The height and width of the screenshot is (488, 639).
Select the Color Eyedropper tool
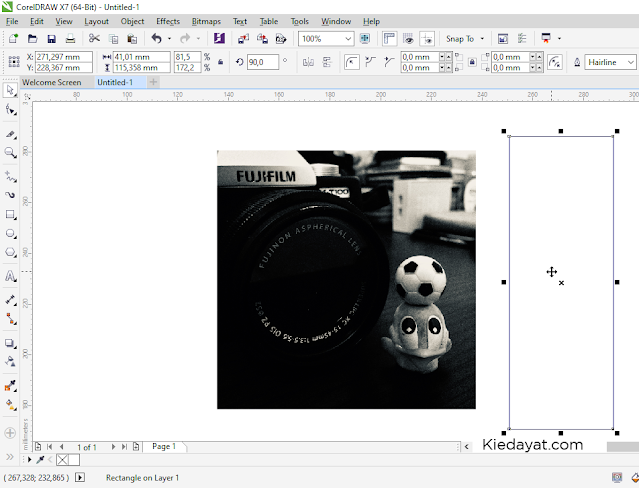tap(10, 385)
